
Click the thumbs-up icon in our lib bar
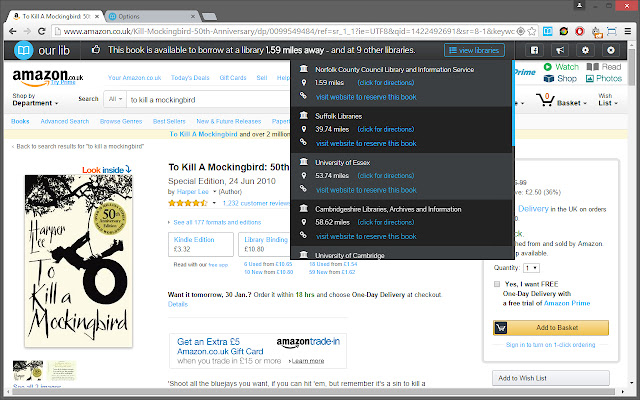(x=96, y=50)
